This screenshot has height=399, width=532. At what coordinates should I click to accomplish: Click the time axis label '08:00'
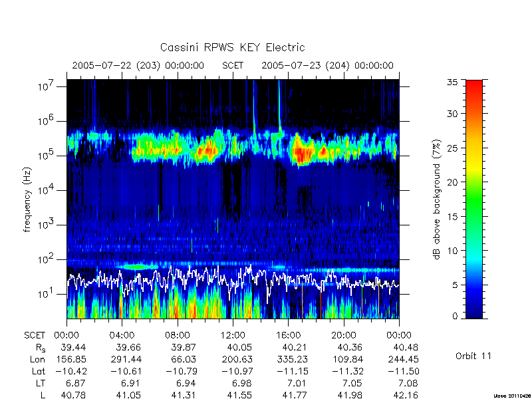point(178,335)
